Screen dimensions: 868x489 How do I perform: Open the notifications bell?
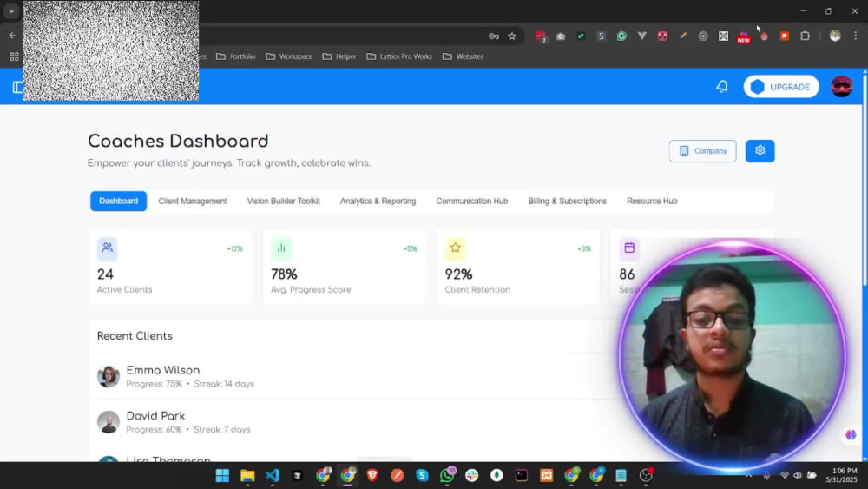point(722,86)
